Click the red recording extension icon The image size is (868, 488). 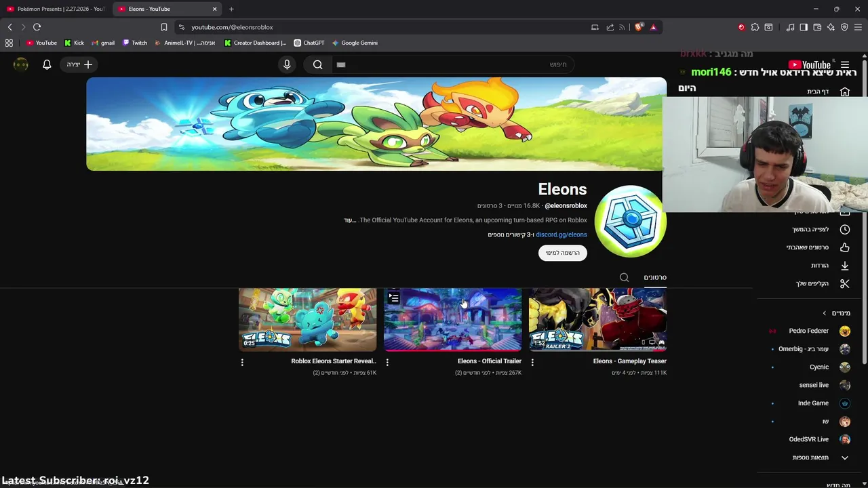pos(741,27)
